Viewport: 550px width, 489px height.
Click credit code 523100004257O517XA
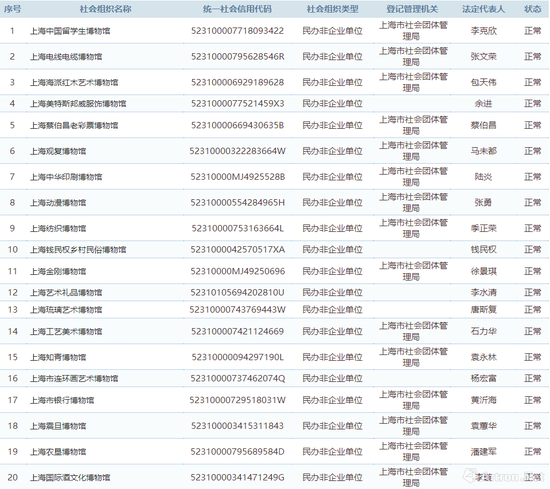[237, 249]
